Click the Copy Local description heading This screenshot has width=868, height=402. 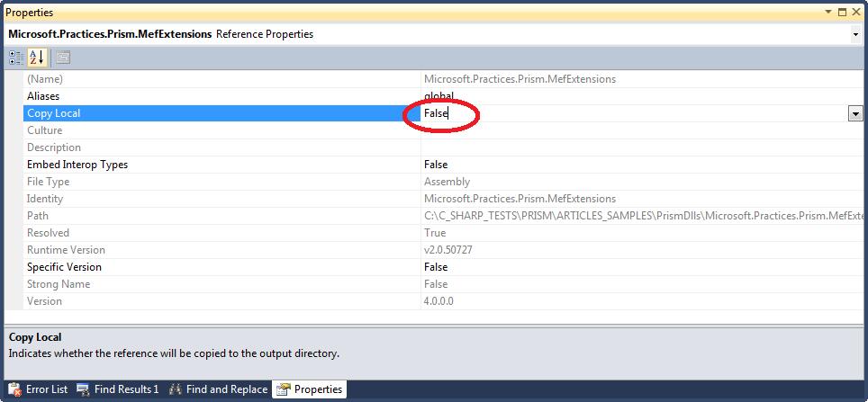click(35, 337)
